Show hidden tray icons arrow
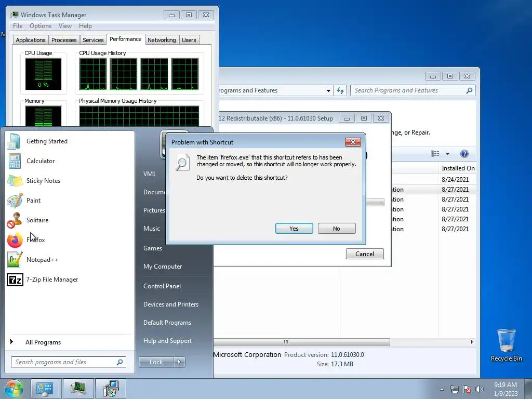The image size is (532, 399). click(442, 389)
